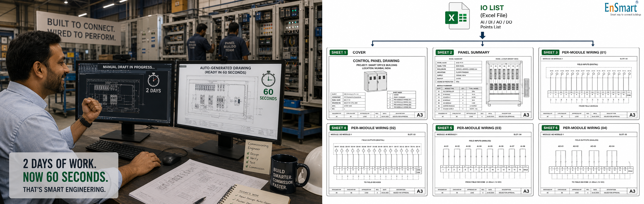This screenshot has width=644, height=204.
Task: Click the BUILT TO CONNECT. banner text
Action: pos(81,25)
